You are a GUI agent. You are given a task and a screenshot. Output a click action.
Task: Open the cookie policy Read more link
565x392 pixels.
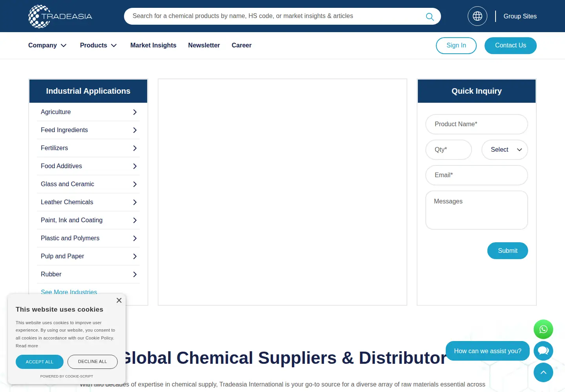[27, 346]
